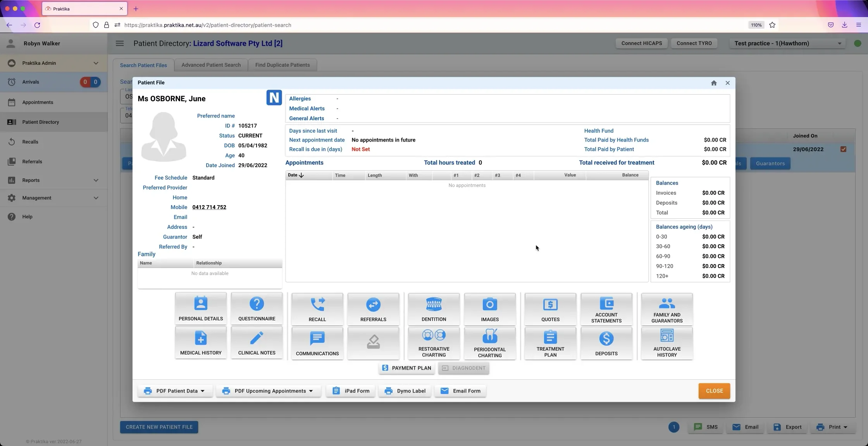Open the PDF Patient Data dropdown
The image size is (868, 446).
coord(175,391)
